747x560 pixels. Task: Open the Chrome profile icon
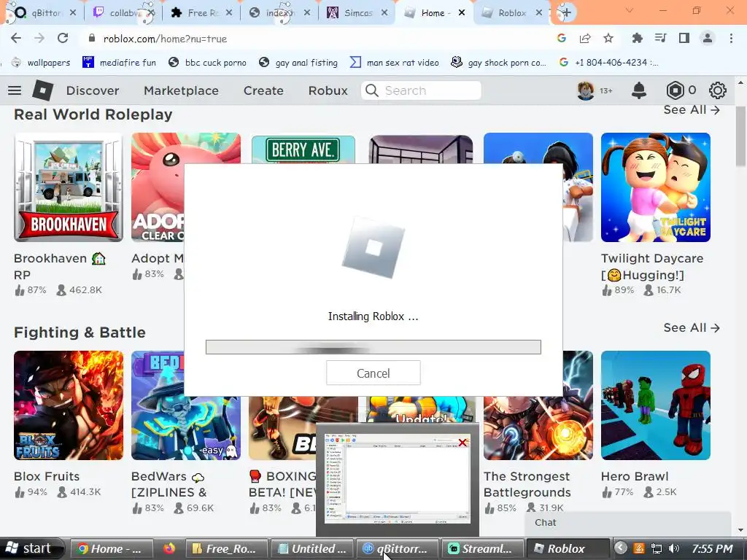708,39
